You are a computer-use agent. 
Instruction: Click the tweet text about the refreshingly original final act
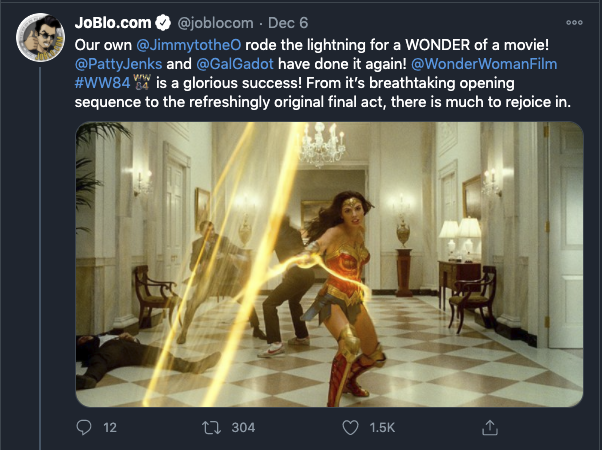click(x=322, y=102)
